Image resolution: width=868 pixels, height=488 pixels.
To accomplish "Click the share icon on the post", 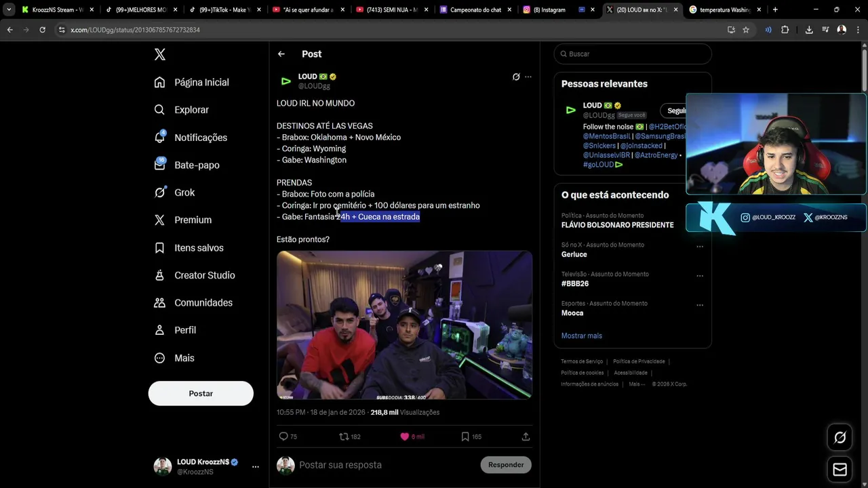I will [x=526, y=436].
